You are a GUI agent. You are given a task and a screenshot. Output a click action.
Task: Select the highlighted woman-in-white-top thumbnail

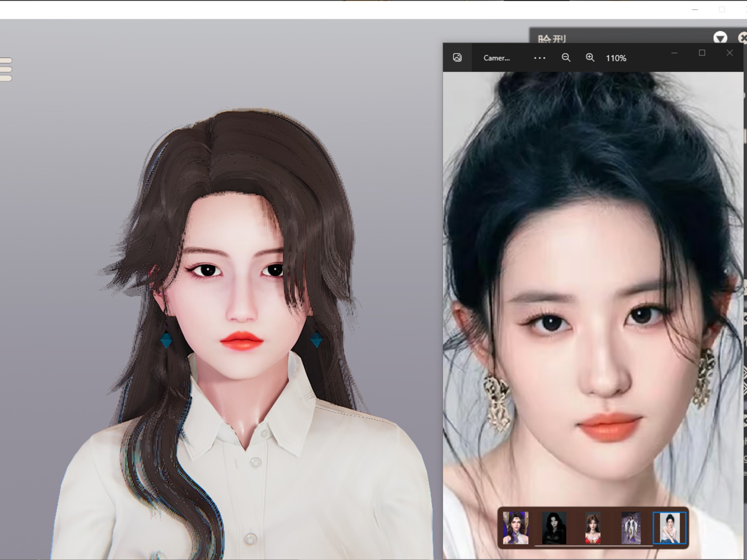click(669, 528)
